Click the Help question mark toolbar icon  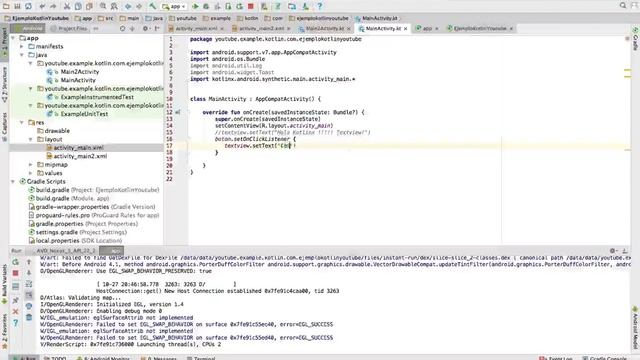(320, 6)
